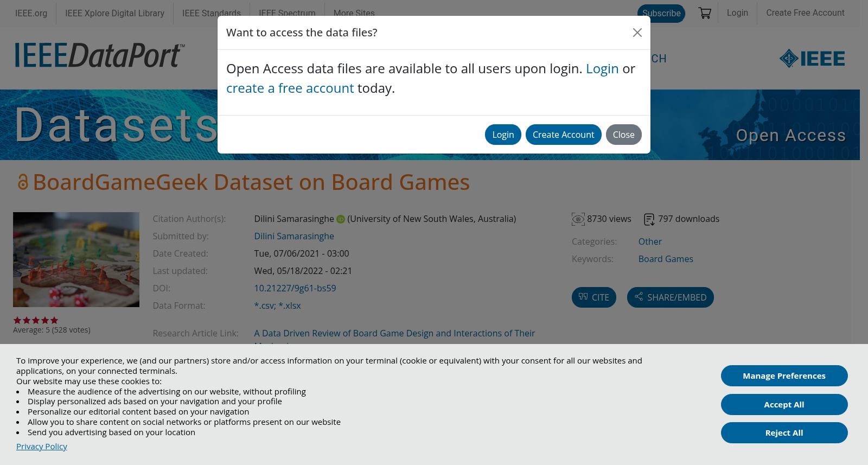Click the Subscribe button in top bar
The width and height of the screenshot is (868, 465).
click(661, 13)
